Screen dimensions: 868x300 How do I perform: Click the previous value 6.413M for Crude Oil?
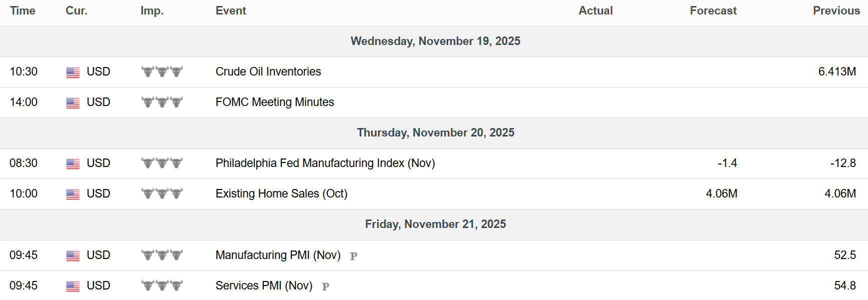coord(837,71)
